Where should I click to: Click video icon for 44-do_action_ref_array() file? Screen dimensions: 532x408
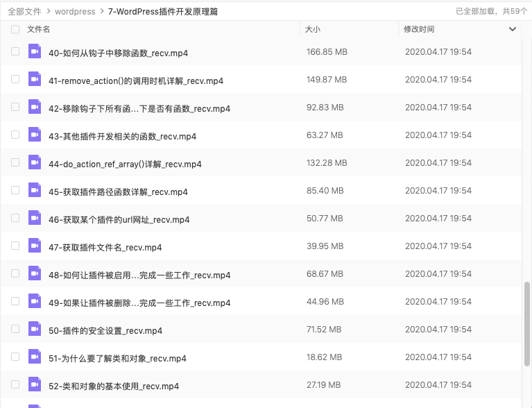[35, 162]
